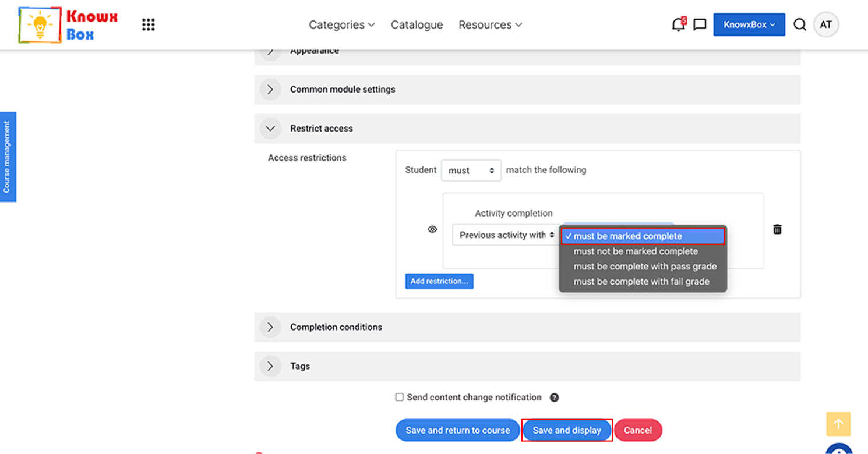868x454 pixels.
Task: Toggle the restriction eye visibility icon
Action: pyautogui.click(x=432, y=229)
